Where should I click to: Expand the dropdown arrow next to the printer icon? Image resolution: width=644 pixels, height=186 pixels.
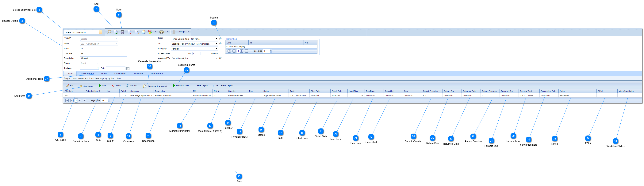click(167, 32)
